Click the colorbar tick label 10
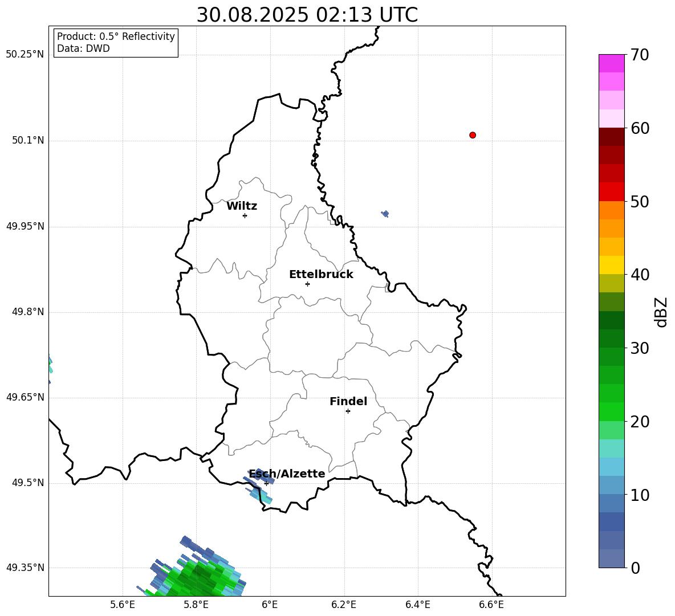This screenshot has width=675, height=616. point(640,495)
